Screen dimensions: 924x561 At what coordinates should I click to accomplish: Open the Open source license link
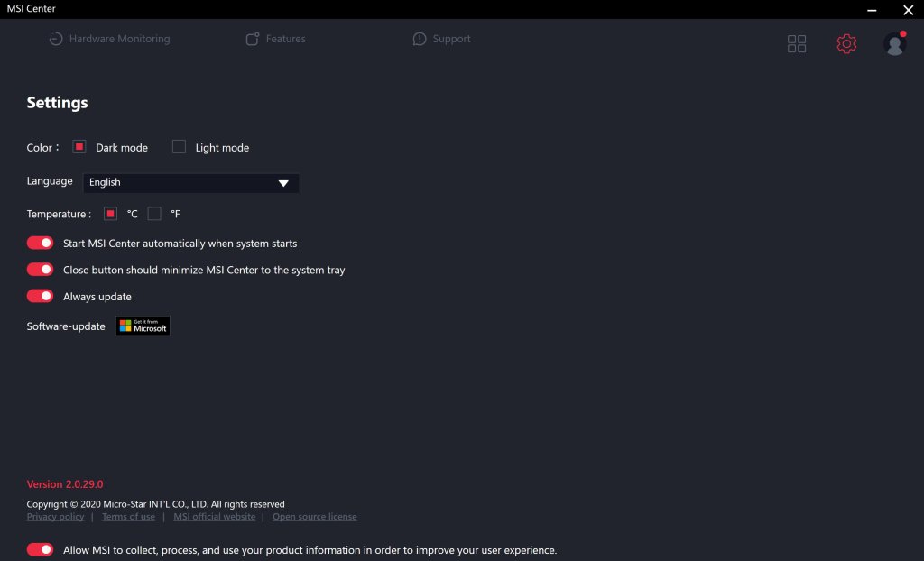[x=315, y=517]
